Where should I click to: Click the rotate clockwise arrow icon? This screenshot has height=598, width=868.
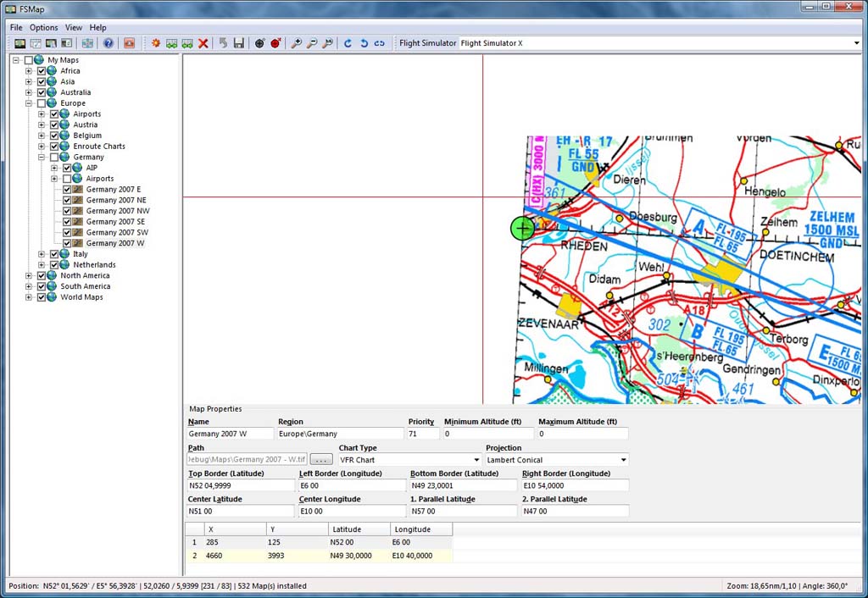tap(348, 43)
